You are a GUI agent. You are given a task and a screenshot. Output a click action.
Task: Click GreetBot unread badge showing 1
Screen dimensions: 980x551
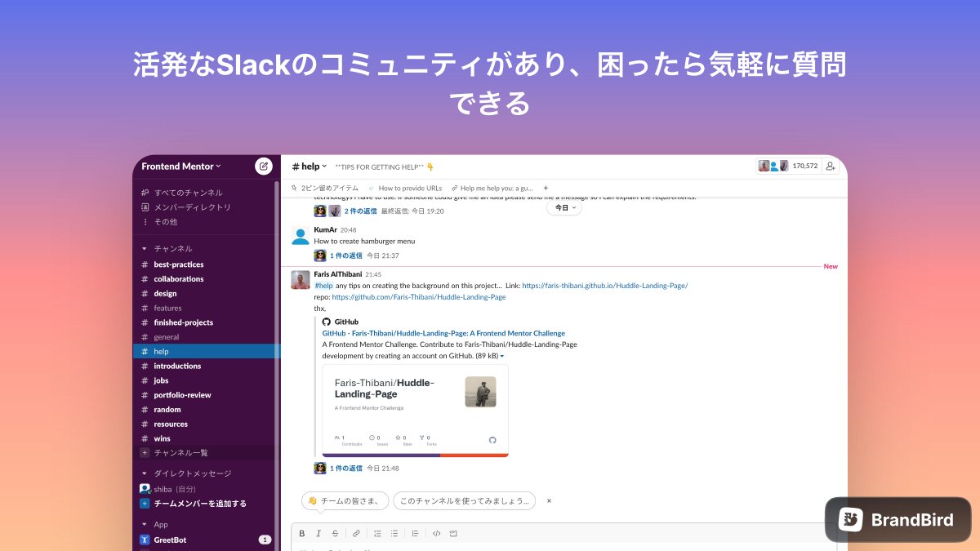pyautogui.click(x=265, y=540)
